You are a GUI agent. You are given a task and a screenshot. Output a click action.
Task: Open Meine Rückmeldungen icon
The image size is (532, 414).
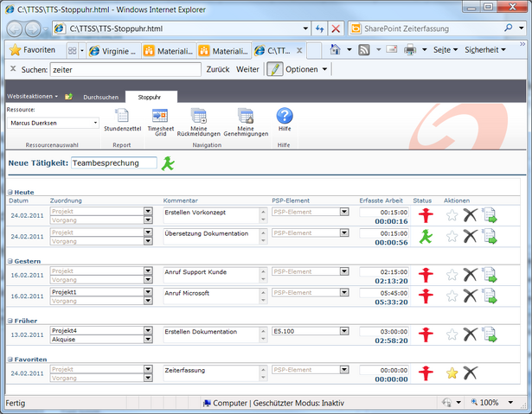click(x=198, y=116)
